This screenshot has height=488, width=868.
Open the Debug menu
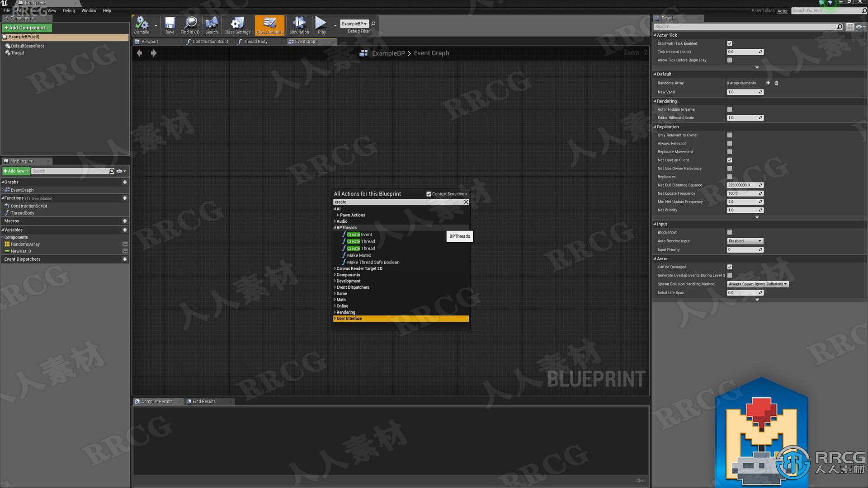pyautogui.click(x=69, y=11)
